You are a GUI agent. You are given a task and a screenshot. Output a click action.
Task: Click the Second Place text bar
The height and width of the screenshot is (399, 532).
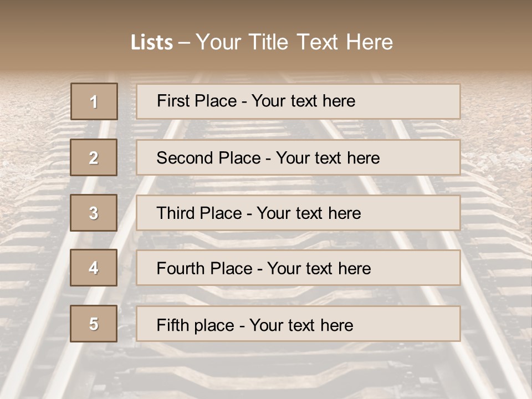(x=298, y=157)
